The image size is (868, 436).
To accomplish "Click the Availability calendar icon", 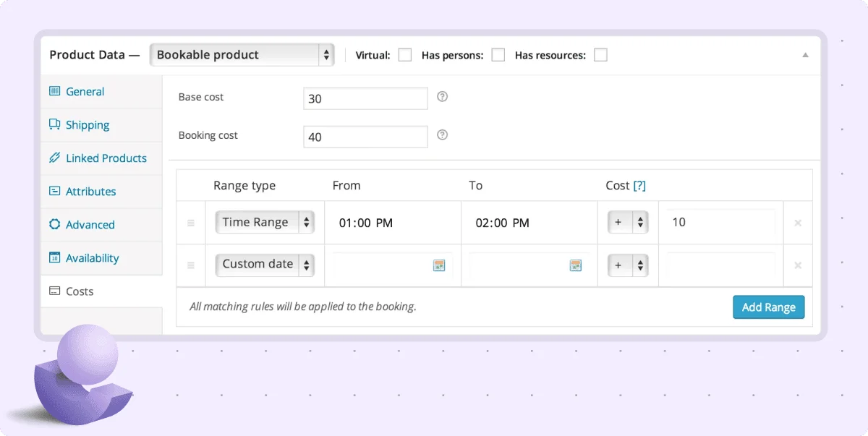I will point(54,257).
